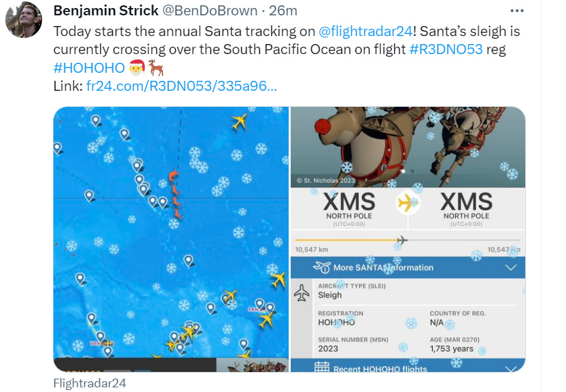The image size is (566, 392).
Task: Open the fr24.com/R3DN053 link
Action: pos(182,86)
